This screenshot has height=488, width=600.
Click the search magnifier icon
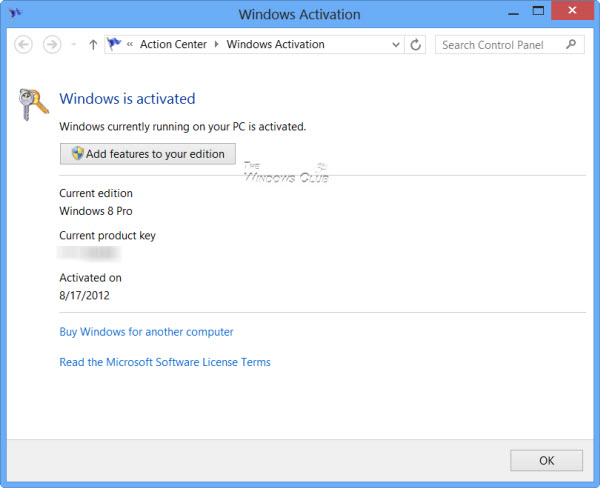pyautogui.click(x=571, y=44)
